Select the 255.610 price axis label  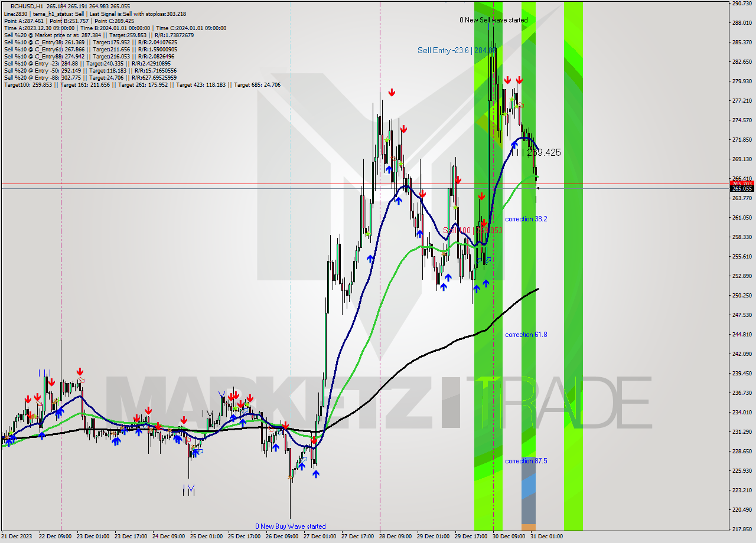pos(742,256)
